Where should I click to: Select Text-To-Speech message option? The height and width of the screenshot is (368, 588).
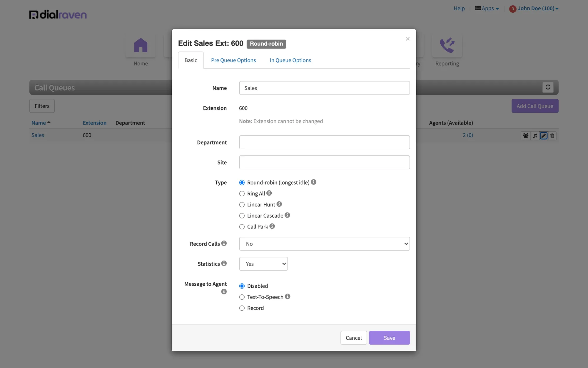242,297
